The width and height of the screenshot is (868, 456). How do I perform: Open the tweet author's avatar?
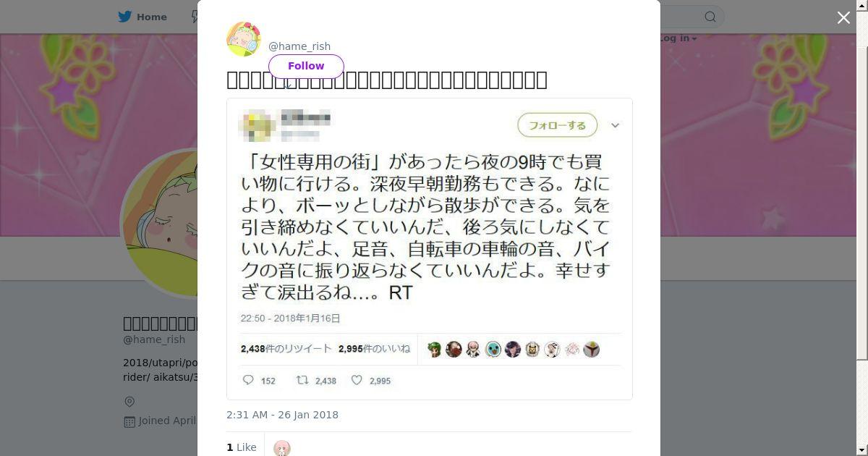click(244, 39)
